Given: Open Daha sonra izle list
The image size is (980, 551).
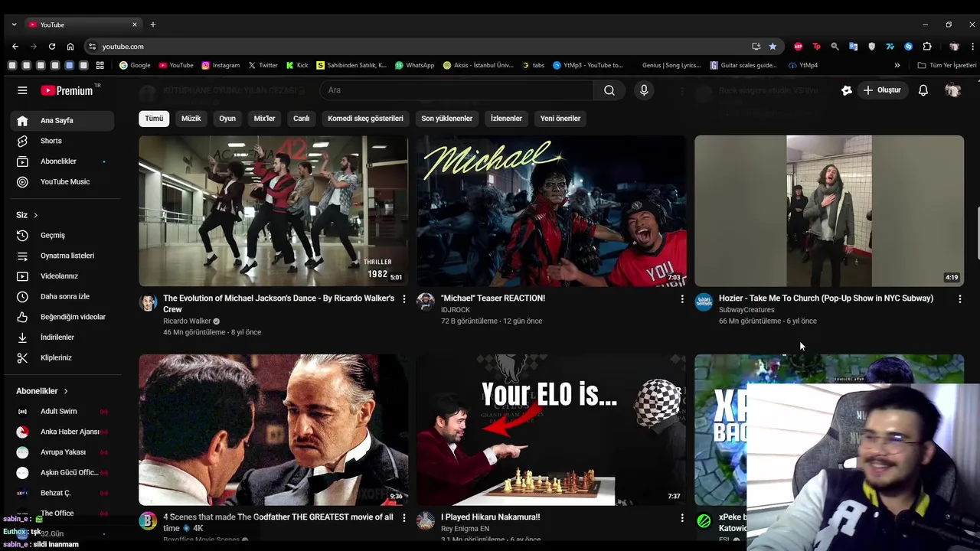Looking at the screenshot, I should [62, 296].
